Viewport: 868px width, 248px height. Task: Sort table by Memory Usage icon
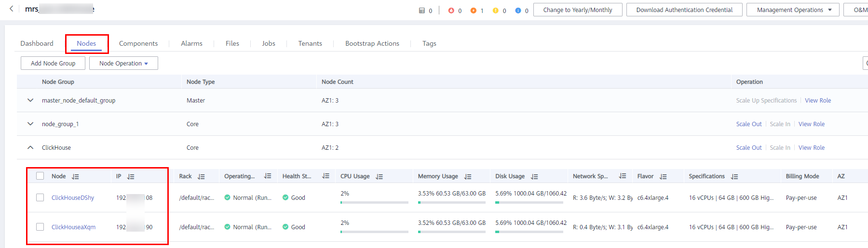pyautogui.click(x=468, y=177)
